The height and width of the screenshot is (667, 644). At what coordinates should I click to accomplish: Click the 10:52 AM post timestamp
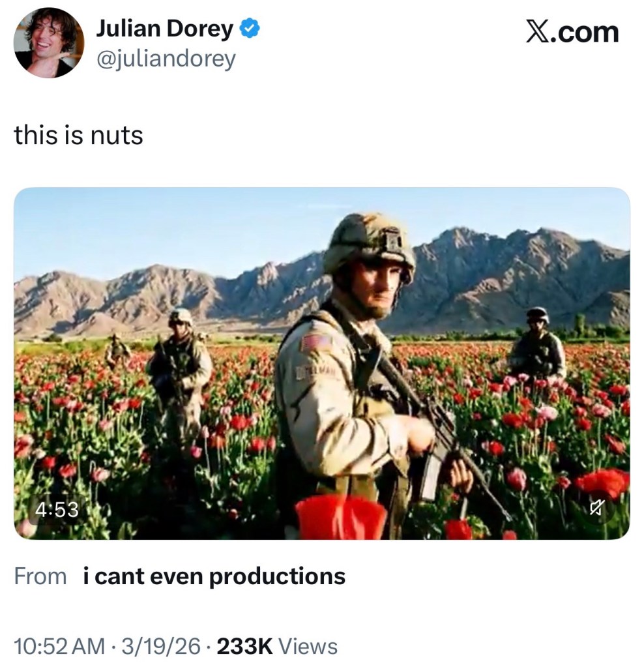pyautogui.click(x=59, y=646)
